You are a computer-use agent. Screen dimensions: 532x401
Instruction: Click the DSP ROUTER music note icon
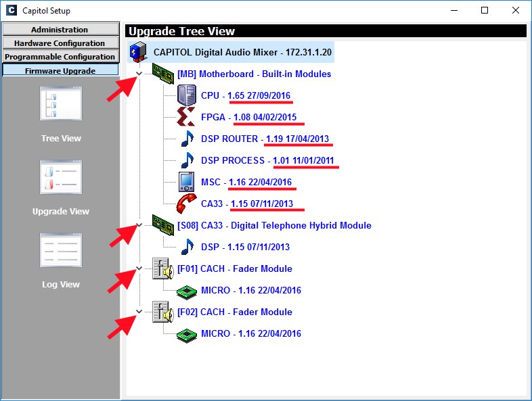click(x=187, y=139)
